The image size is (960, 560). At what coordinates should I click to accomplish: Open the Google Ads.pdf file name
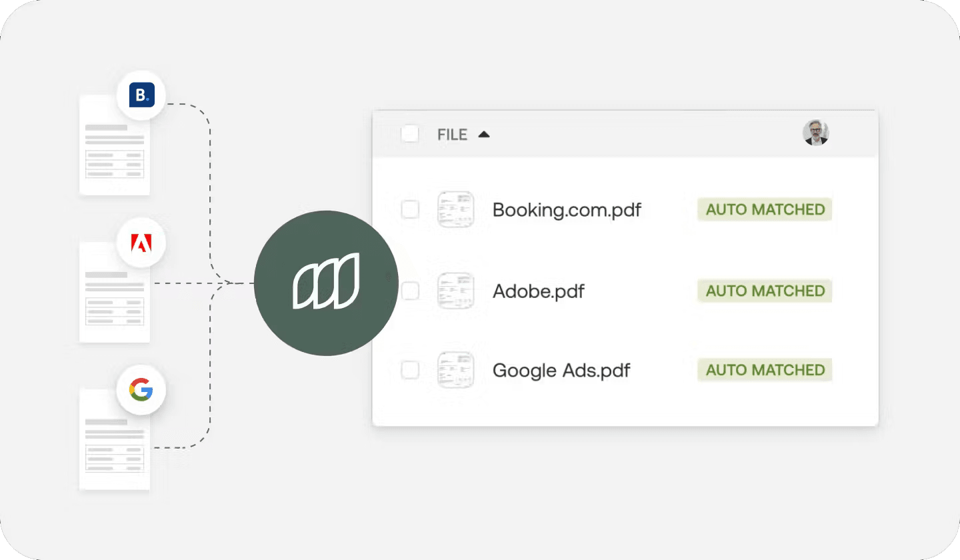561,370
